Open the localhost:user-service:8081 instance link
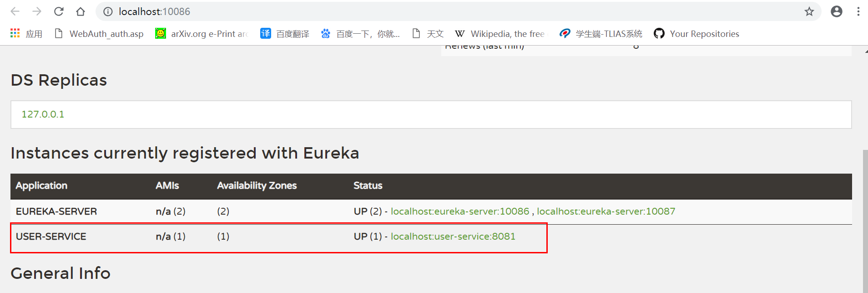Viewport: 868px width, 293px height. (x=453, y=236)
